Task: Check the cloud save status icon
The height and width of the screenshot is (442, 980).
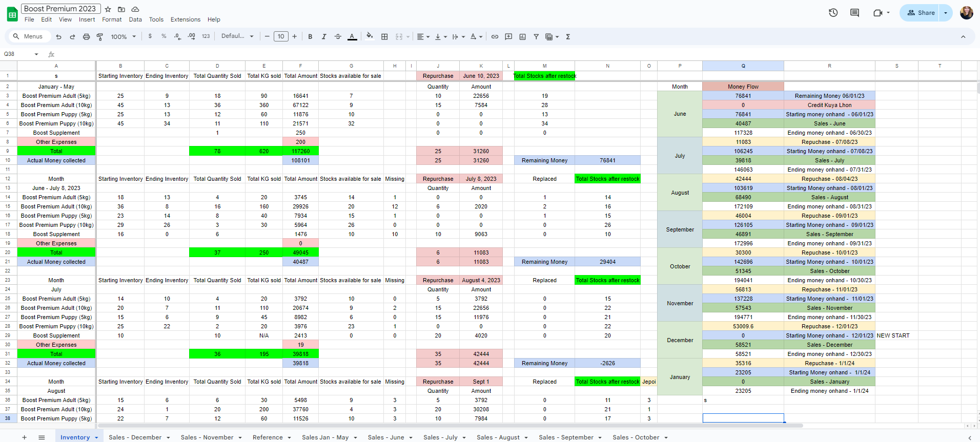Action: 135,9
